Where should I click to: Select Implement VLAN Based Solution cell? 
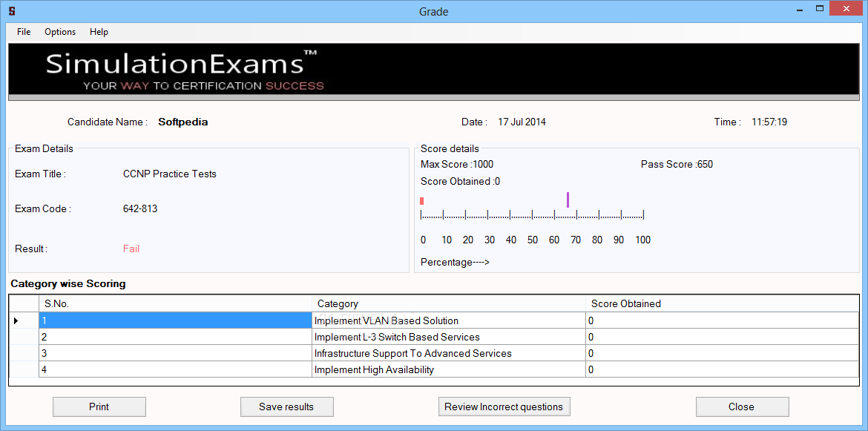448,320
